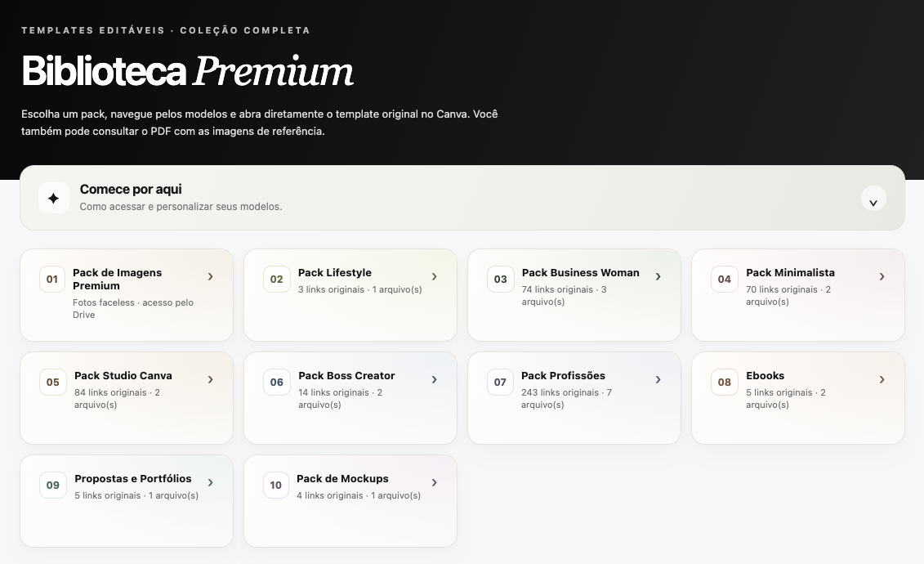Open Pack Business Woman via its arrow
Screen dimensions: 924x564
coord(658,276)
